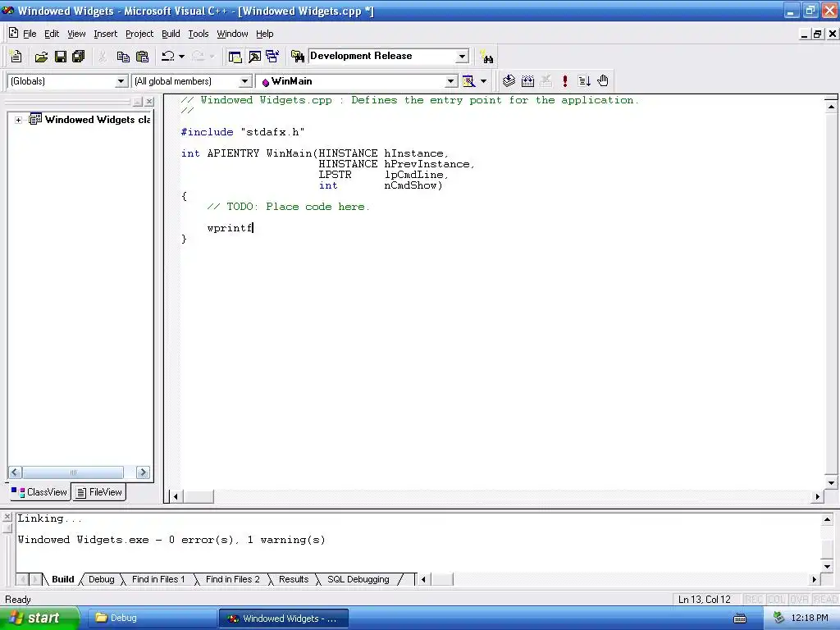
Task: Open the Undo history dropdown arrow
Action: click(x=181, y=57)
